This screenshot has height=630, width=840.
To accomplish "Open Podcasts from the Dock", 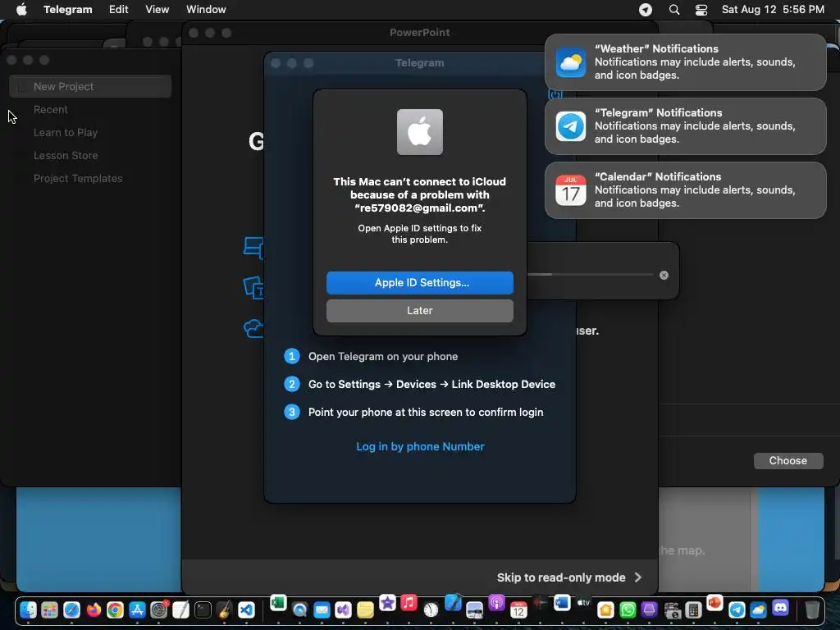I will click(x=496, y=603).
